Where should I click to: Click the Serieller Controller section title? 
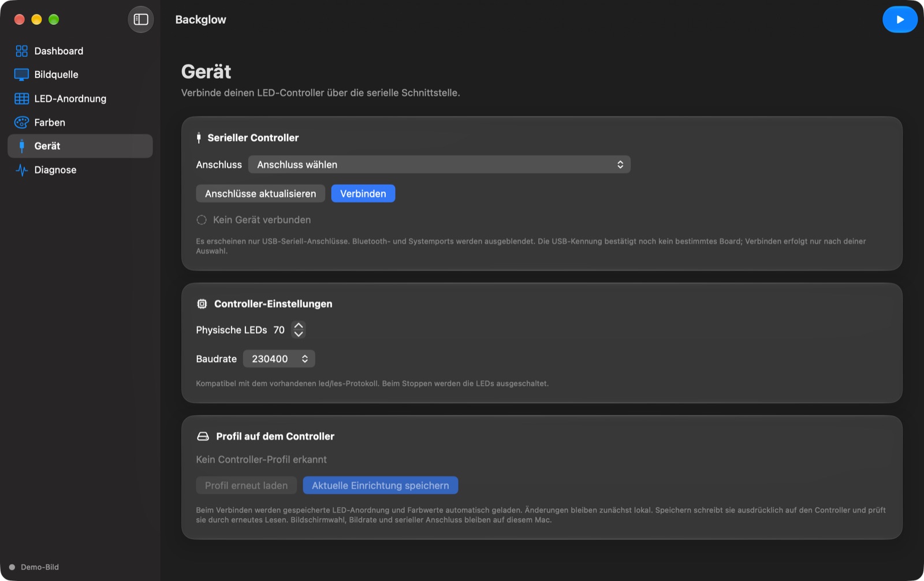[253, 137]
